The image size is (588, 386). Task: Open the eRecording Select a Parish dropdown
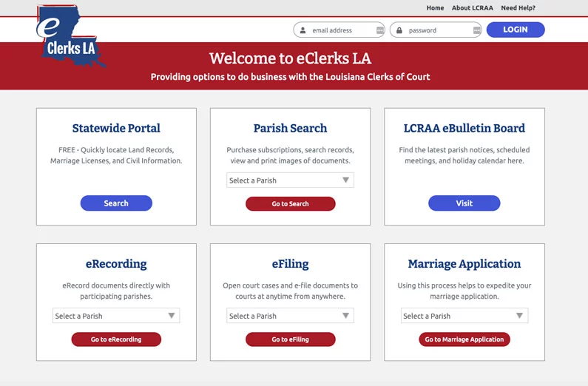coord(115,316)
